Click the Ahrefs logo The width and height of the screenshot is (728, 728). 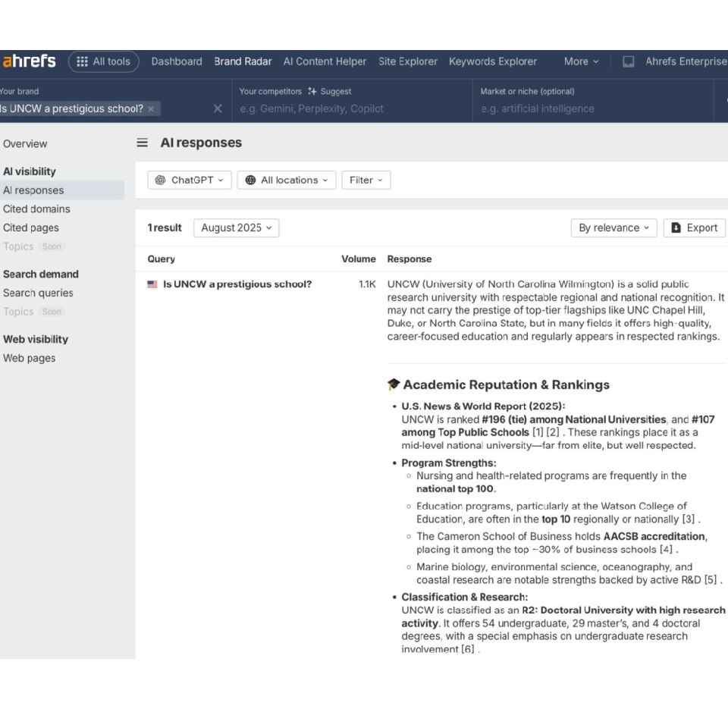pyautogui.click(x=29, y=61)
